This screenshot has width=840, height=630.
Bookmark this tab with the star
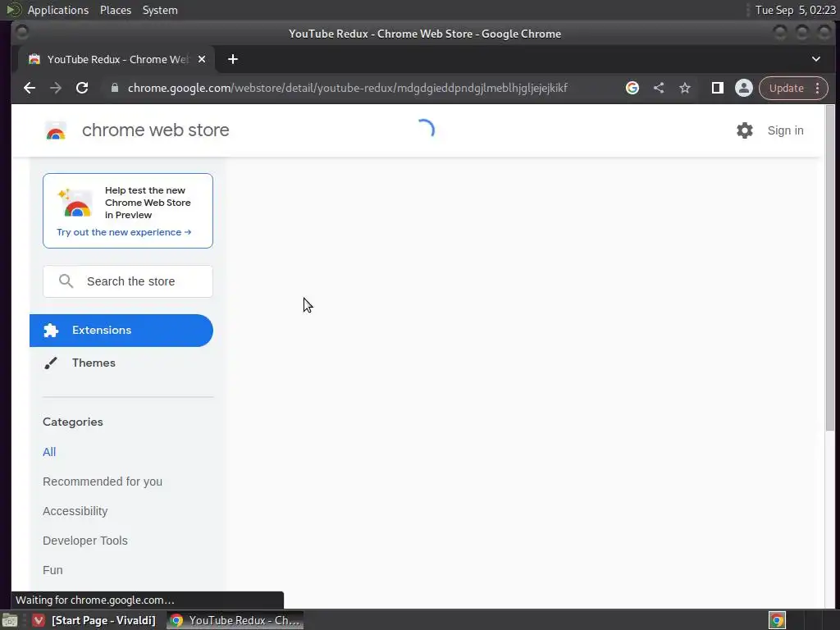(x=685, y=88)
